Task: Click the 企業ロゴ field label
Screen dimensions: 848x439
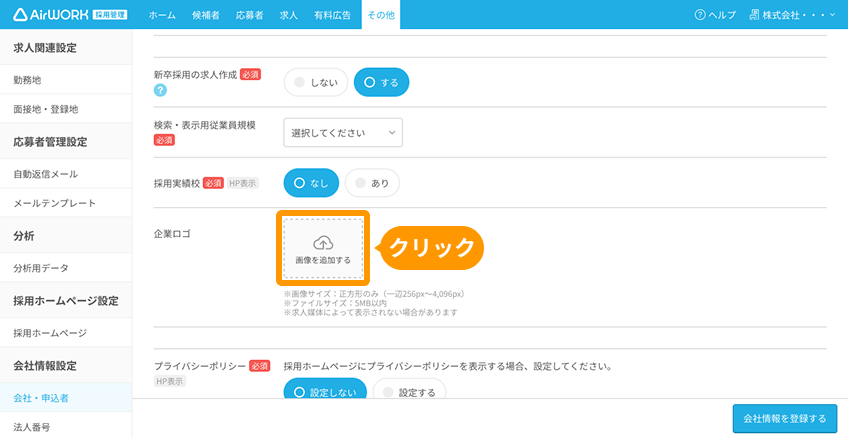Action: coord(173,234)
